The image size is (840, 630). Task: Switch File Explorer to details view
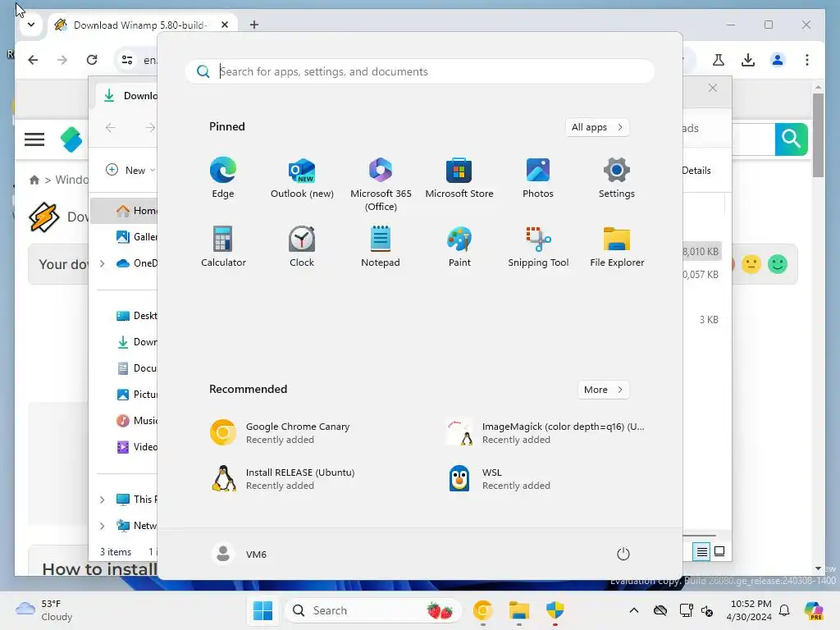pyautogui.click(x=701, y=551)
